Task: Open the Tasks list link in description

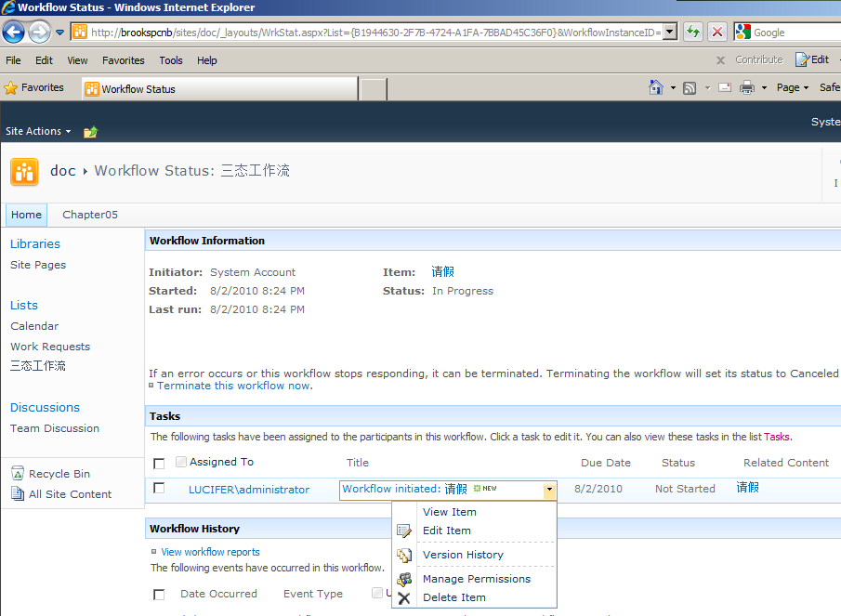Action: [777, 437]
